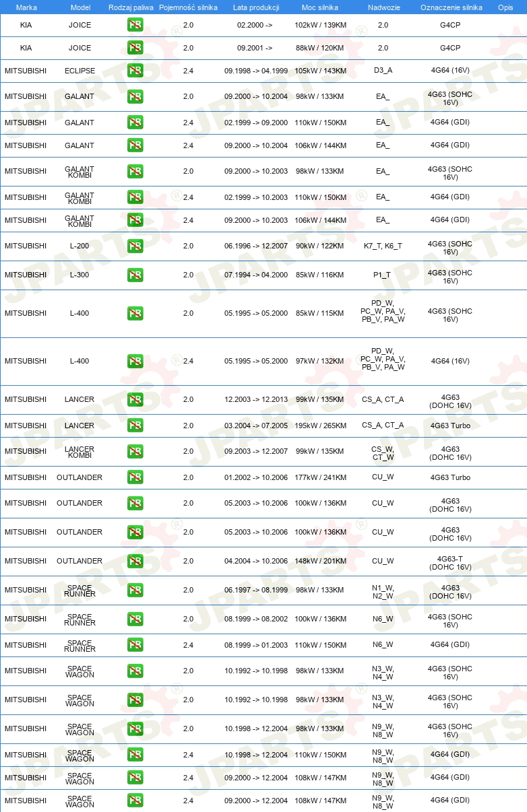Select the Moc silnika column header
The width and height of the screenshot is (527, 812).
tap(320, 7)
